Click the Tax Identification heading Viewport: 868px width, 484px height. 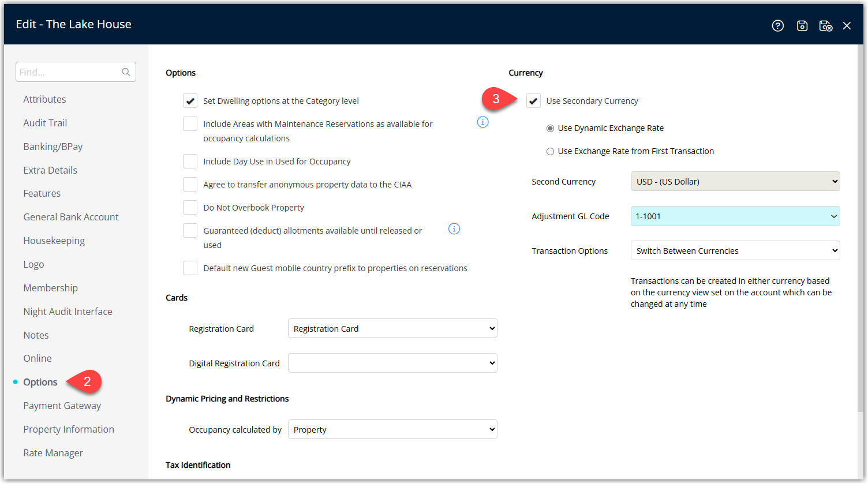pos(198,465)
